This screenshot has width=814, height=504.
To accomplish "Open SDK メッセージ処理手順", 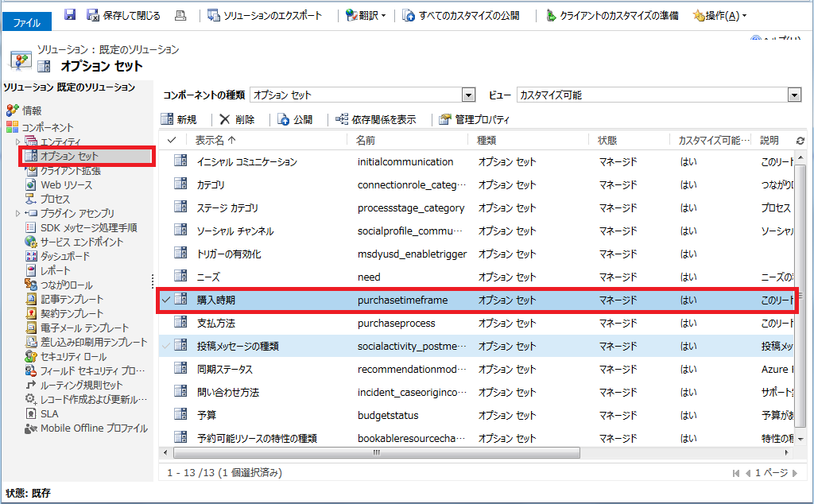I will 89,227.
